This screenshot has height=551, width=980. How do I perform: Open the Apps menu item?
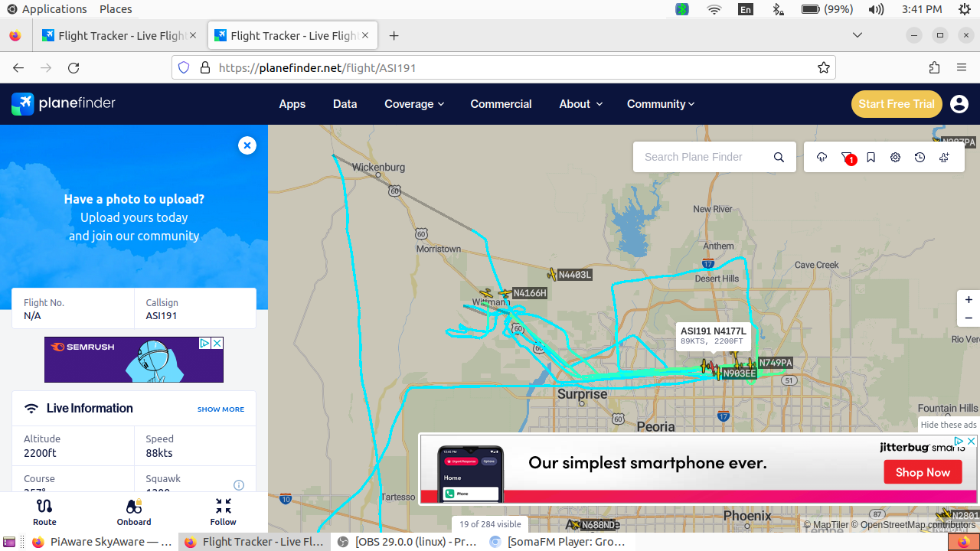pyautogui.click(x=292, y=104)
